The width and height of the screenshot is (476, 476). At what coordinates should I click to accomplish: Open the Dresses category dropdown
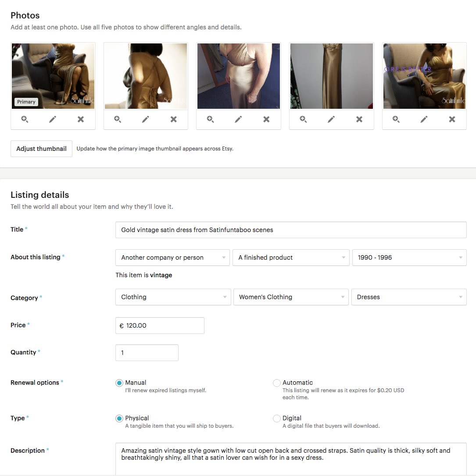[409, 297]
